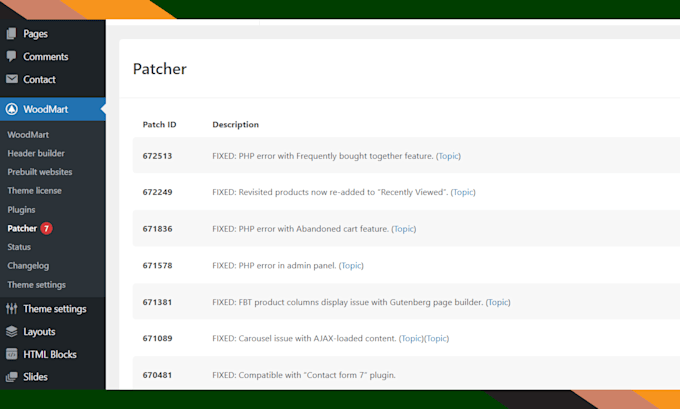Screen dimensions: 680x409
Task: Click the Description column header
Action: tap(235, 124)
